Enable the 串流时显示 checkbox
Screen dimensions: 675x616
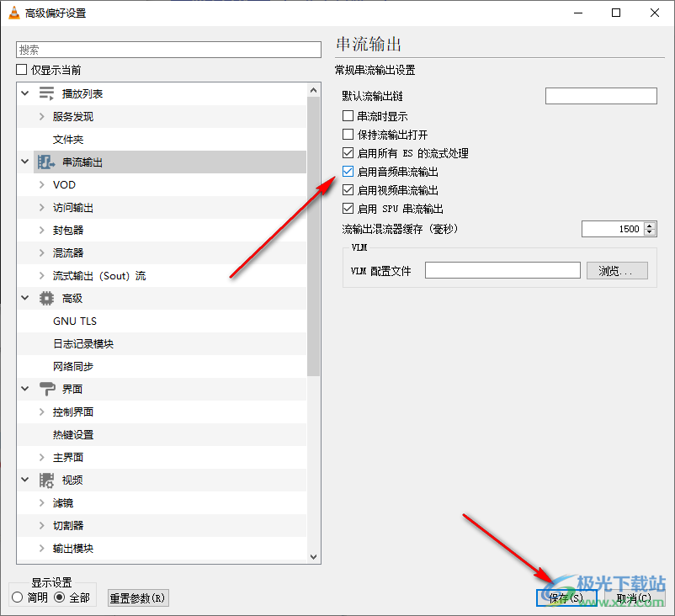[348, 116]
